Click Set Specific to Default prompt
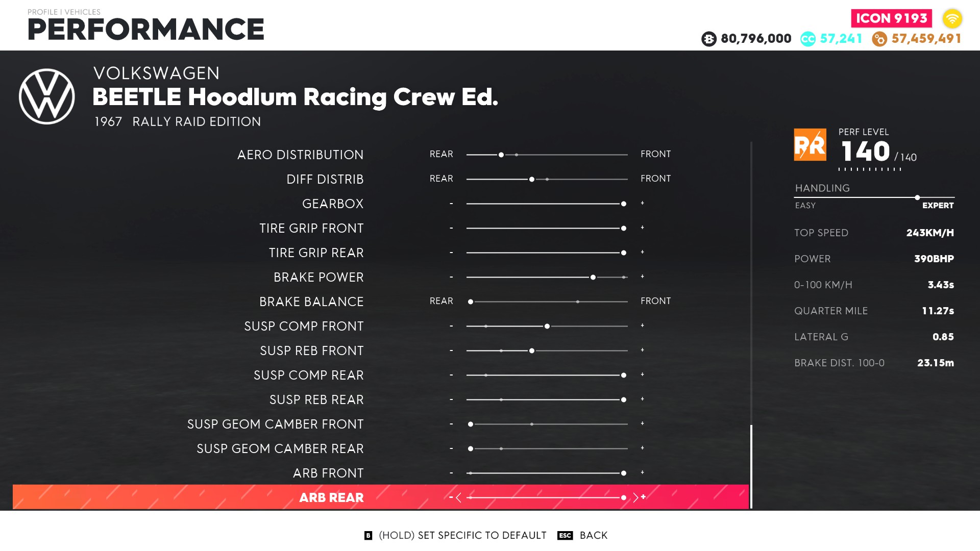 coord(462,535)
